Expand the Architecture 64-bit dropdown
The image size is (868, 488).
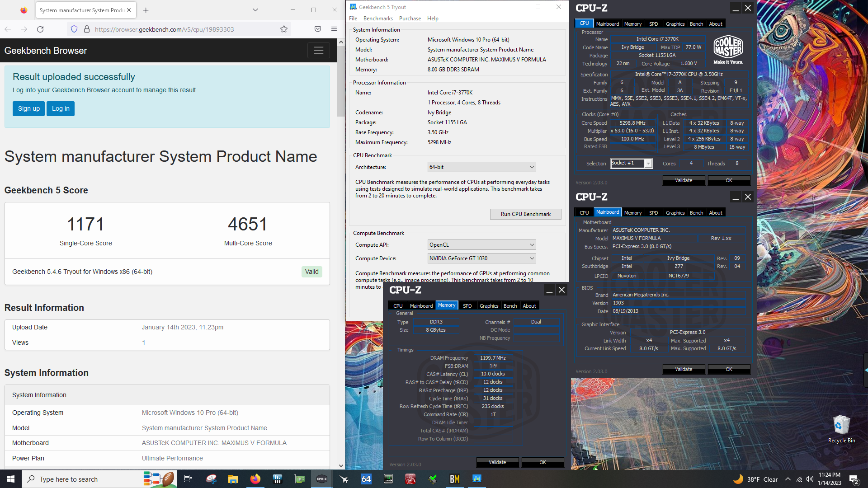click(482, 167)
